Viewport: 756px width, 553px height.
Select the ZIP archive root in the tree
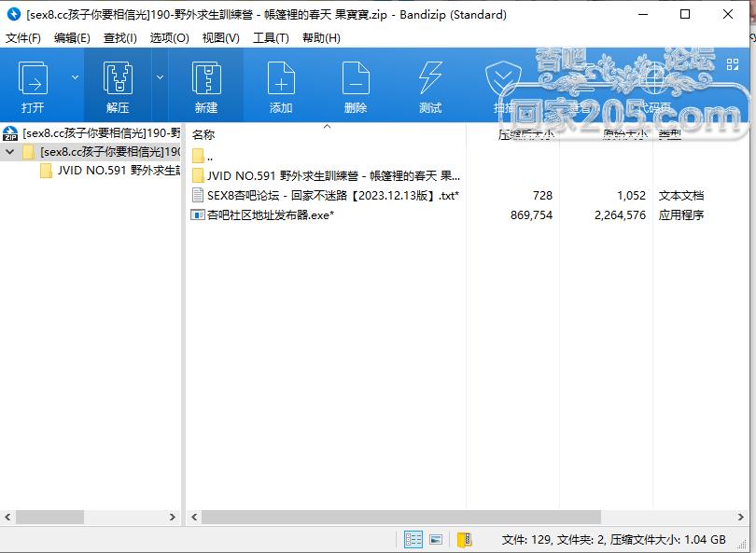tap(91, 133)
